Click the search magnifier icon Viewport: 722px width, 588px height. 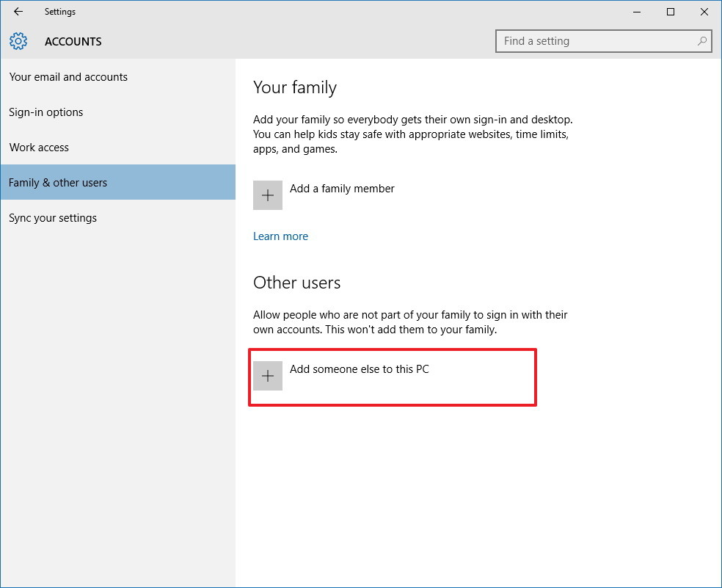click(701, 41)
